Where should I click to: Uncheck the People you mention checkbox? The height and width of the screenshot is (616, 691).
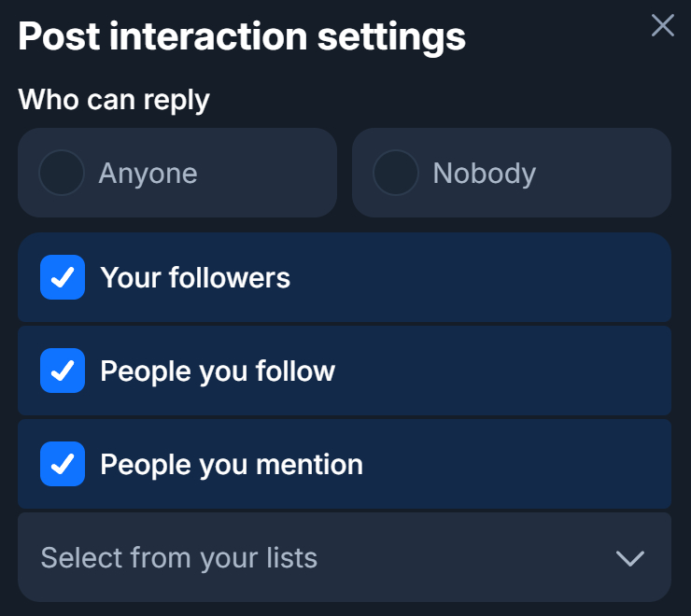(63, 464)
